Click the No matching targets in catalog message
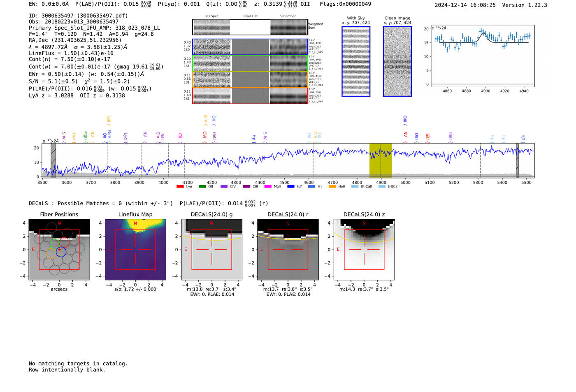Screen dimensions: 576x392 (78, 364)
